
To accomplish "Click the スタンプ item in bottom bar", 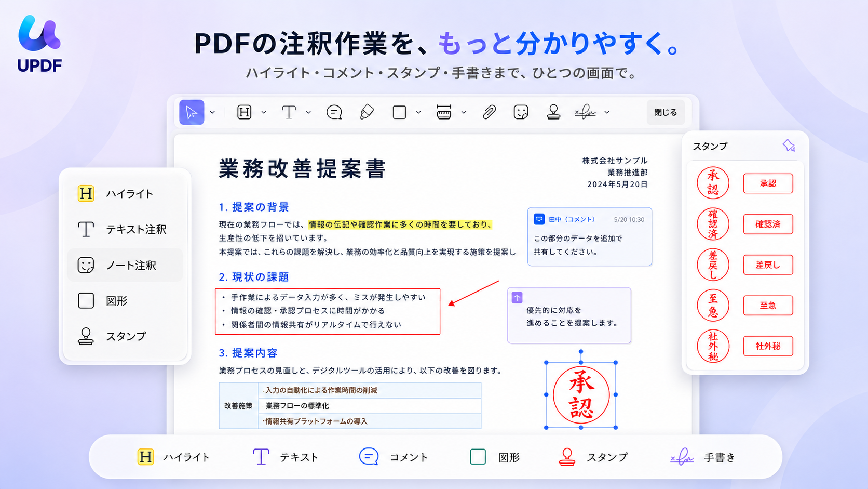I will [x=593, y=457].
